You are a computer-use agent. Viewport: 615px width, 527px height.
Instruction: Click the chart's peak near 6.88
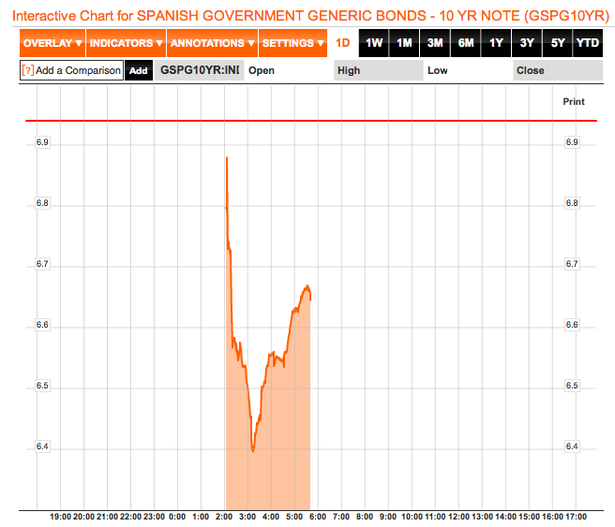(x=227, y=158)
